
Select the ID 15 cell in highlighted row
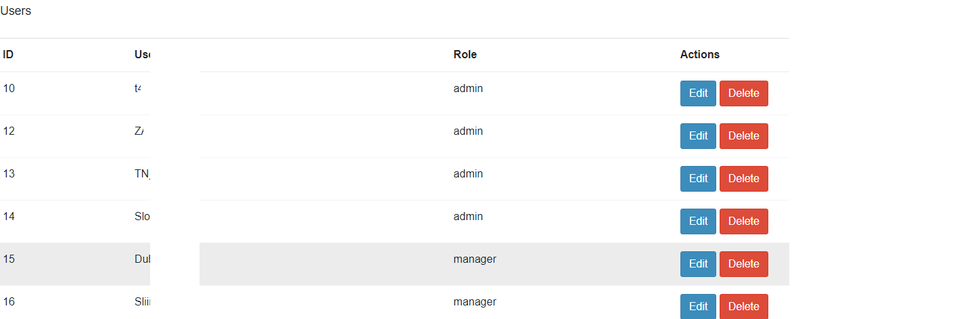point(9,259)
